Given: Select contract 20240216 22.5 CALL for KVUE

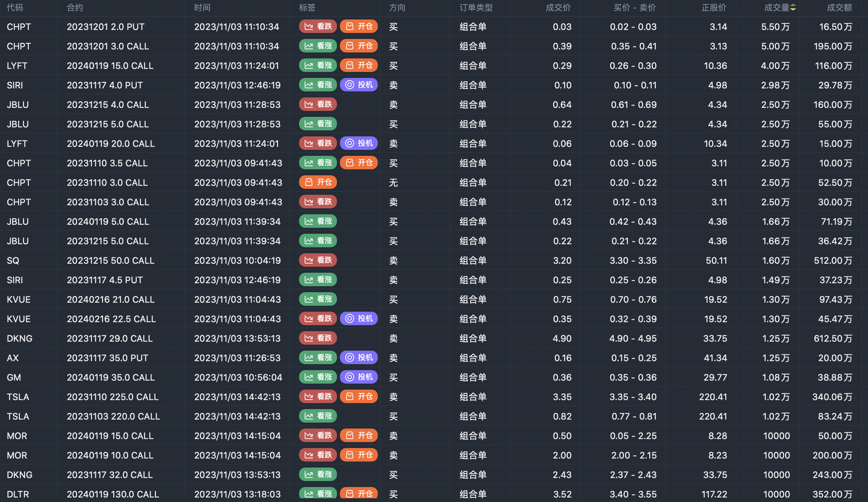Looking at the screenshot, I should (x=111, y=319).
